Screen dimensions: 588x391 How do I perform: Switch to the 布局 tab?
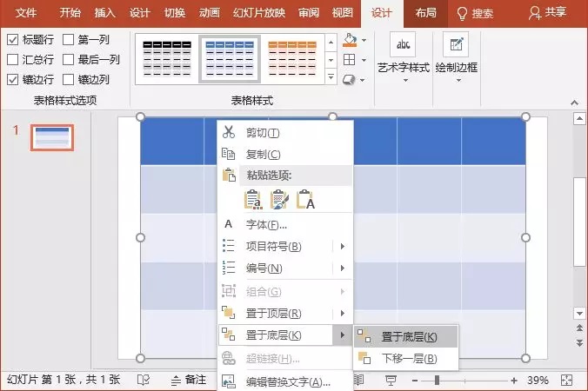425,13
